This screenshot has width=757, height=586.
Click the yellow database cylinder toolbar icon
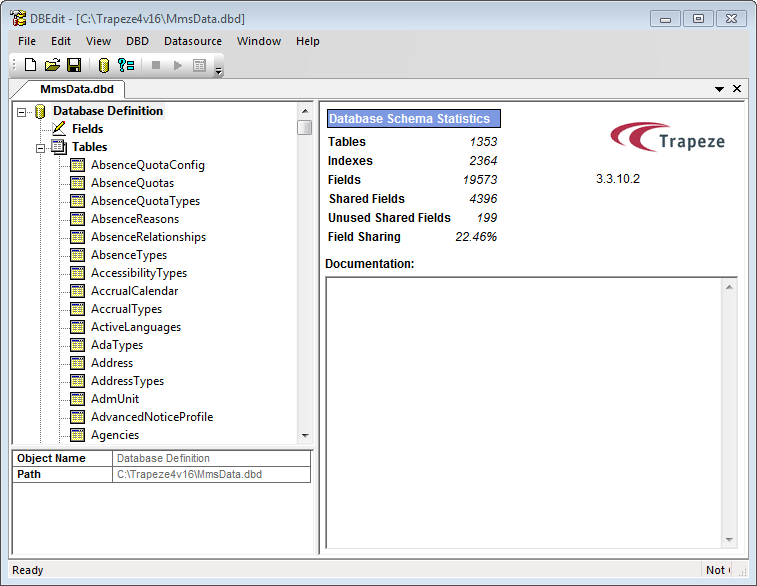(103, 66)
